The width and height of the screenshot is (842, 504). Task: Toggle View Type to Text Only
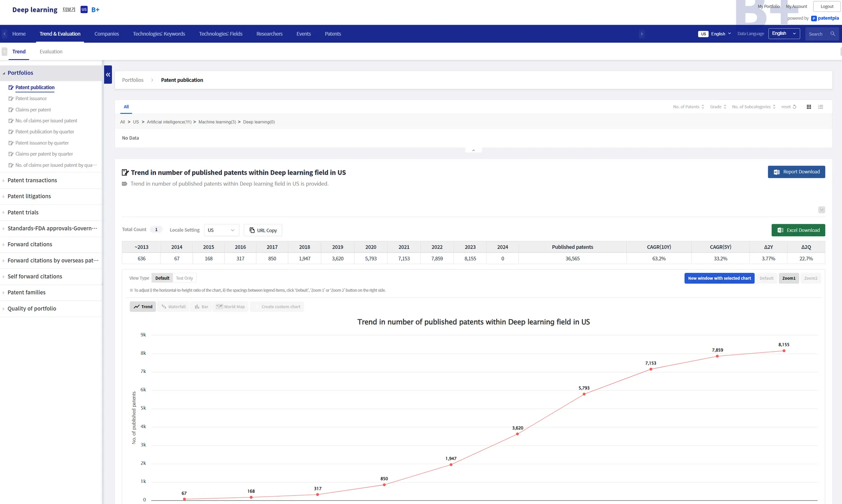pos(184,278)
